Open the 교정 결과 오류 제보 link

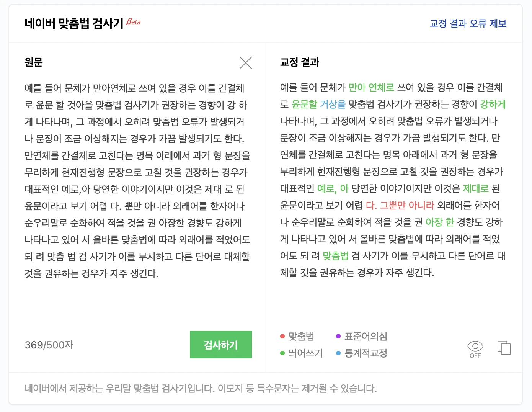[x=467, y=24]
